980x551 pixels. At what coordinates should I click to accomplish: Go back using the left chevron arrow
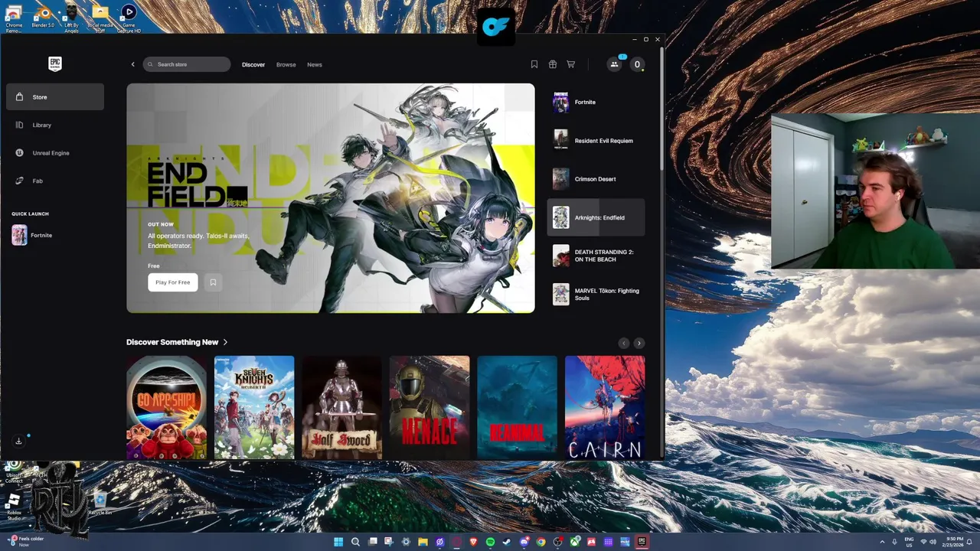(x=132, y=64)
